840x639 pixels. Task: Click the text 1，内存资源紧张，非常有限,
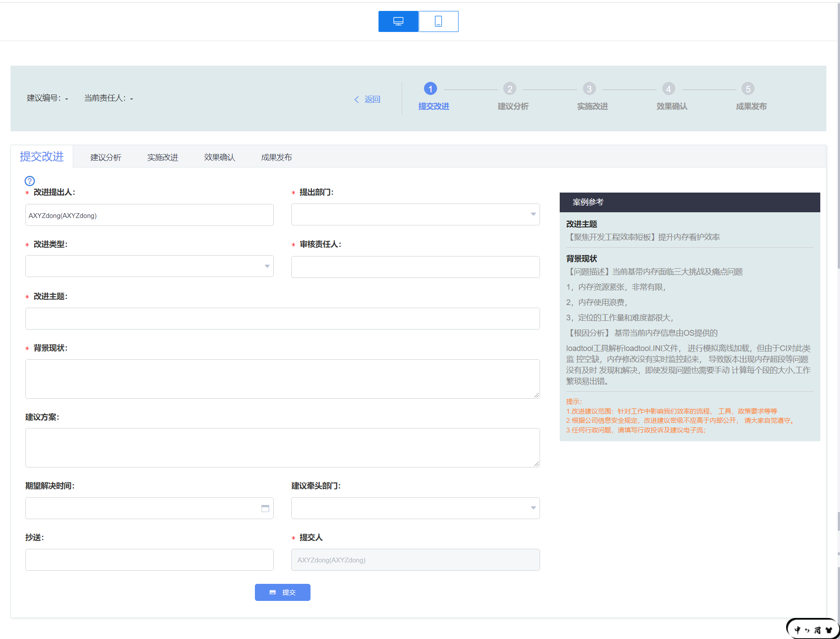pos(616,287)
